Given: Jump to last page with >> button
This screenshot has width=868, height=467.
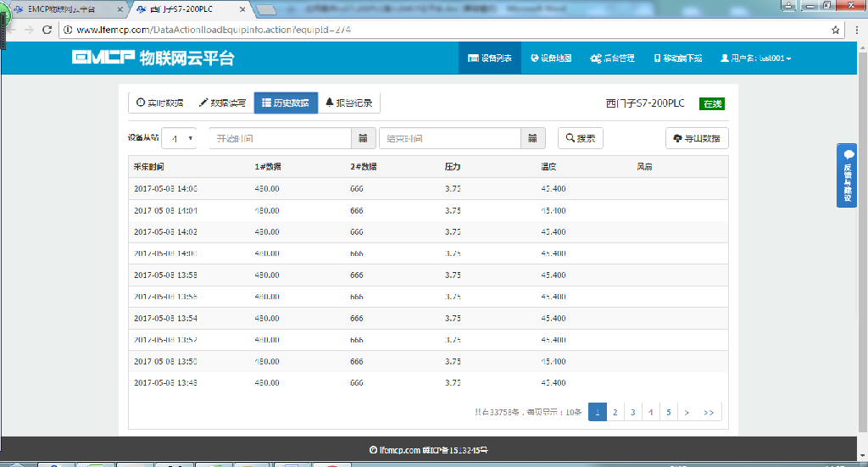Looking at the screenshot, I should click(x=709, y=412).
